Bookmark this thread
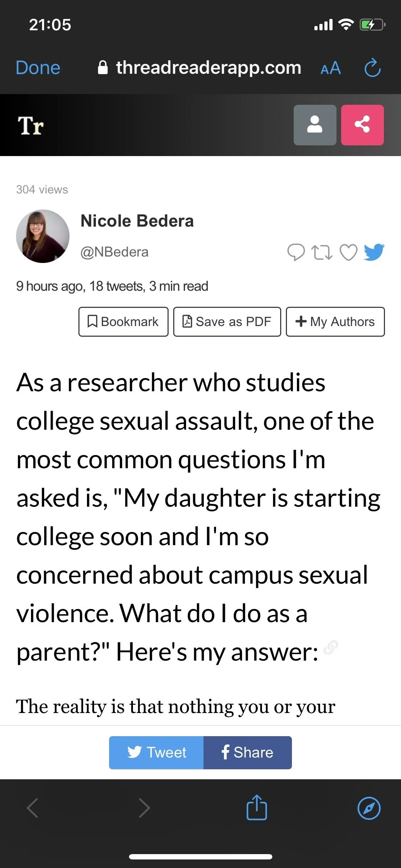Image resolution: width=401 pixels, height=868 pixels. tap(123, 322)
